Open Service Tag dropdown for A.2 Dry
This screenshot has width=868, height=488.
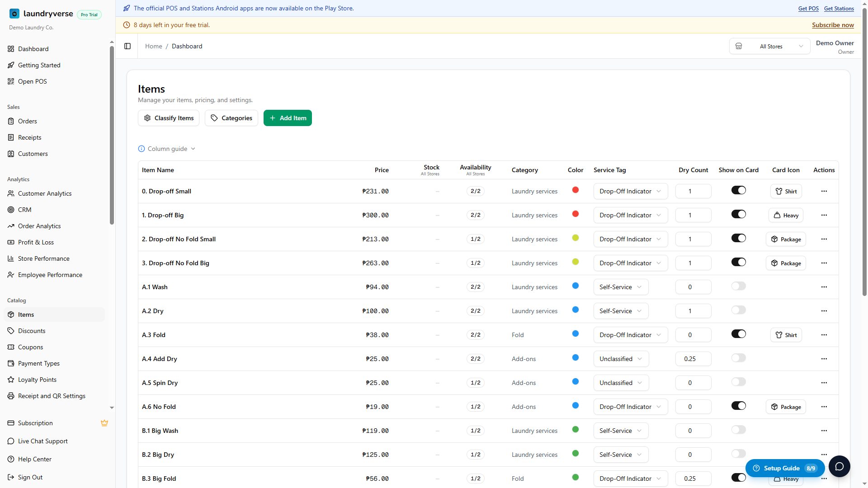click(621, 311)
